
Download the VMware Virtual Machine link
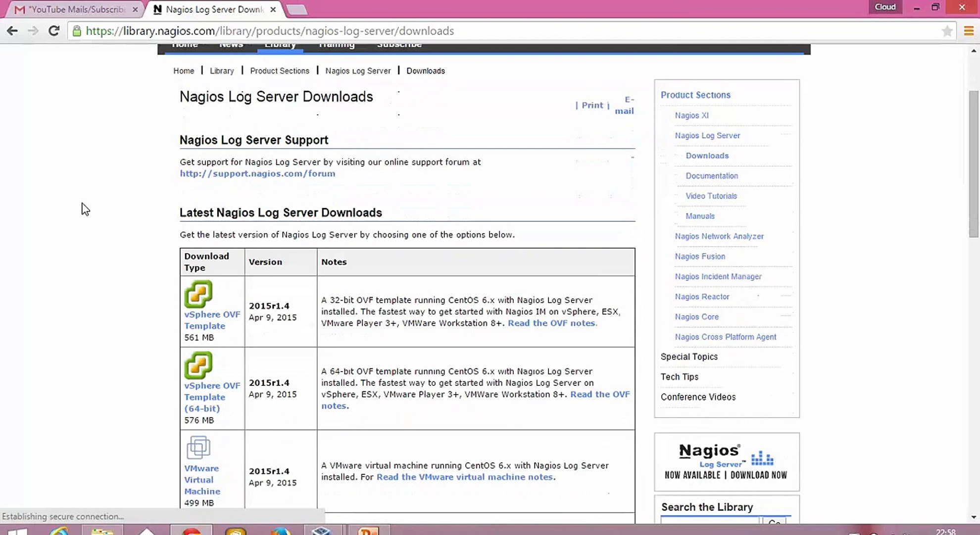pos(202,480)
